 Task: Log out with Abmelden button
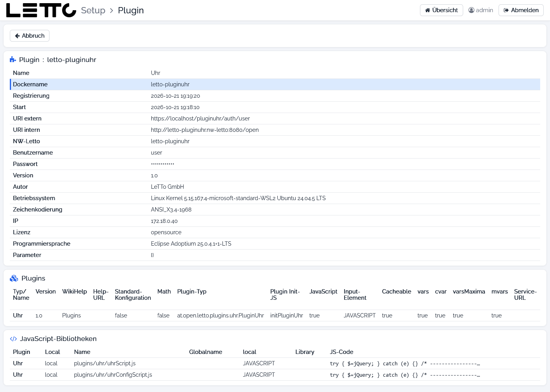tap(521, 10)
